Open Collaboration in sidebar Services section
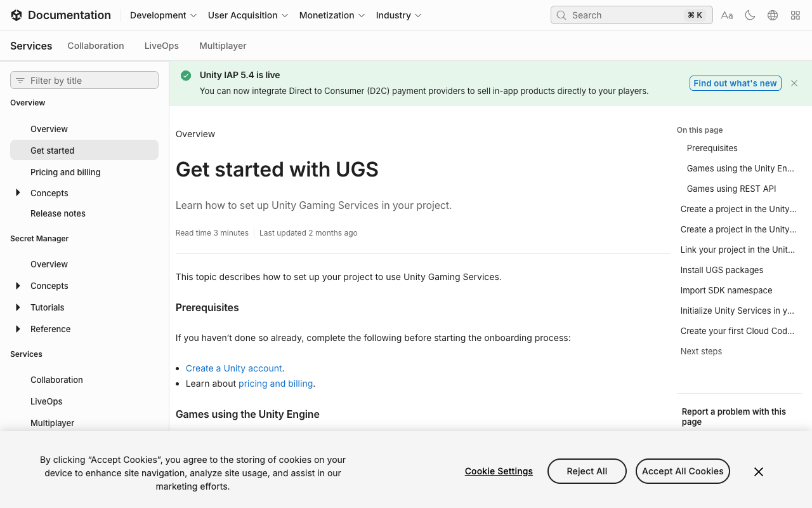Image resolution: width=812 pixels, height=508 pixels. pos(56,380)
